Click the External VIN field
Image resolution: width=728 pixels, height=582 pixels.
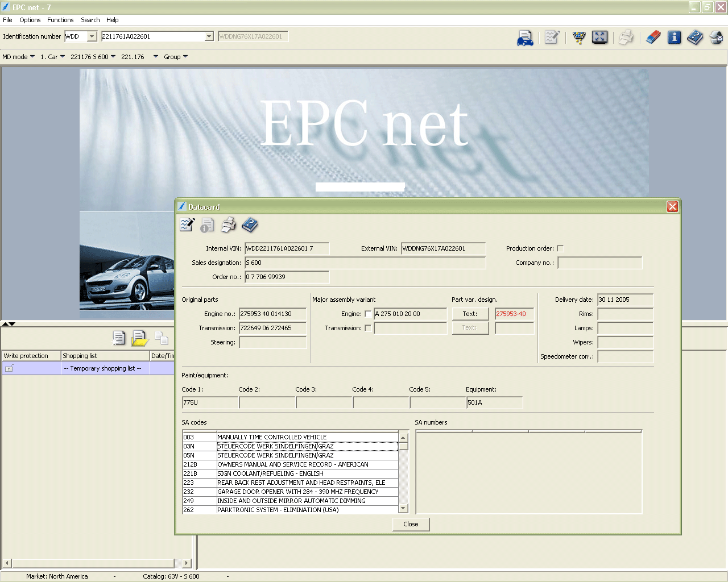(x=443, y=248)
